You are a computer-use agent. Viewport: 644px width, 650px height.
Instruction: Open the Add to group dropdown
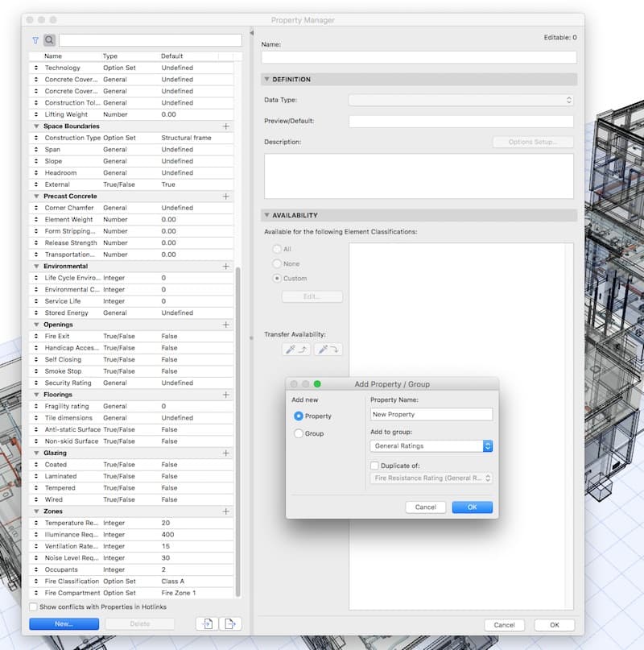(x=431, y=446)
